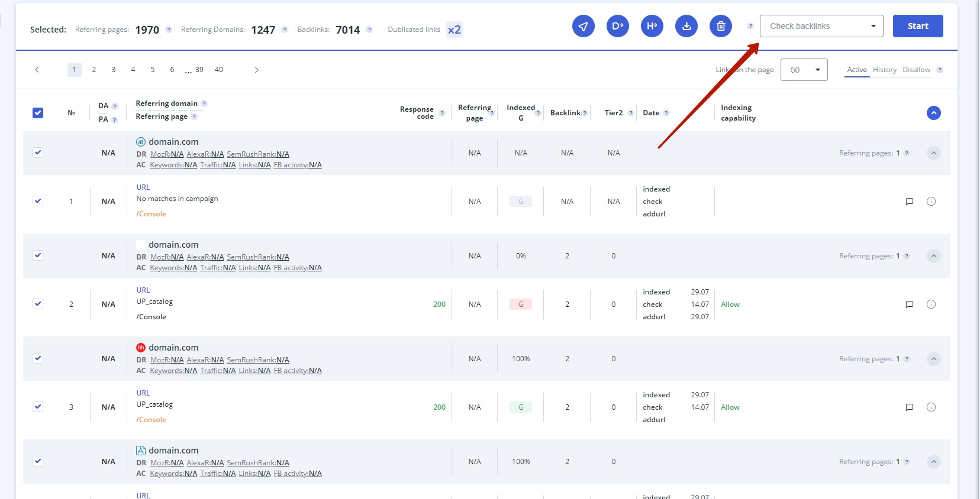
Task: Click the download toolbar icon
Action: click(686, 26)
